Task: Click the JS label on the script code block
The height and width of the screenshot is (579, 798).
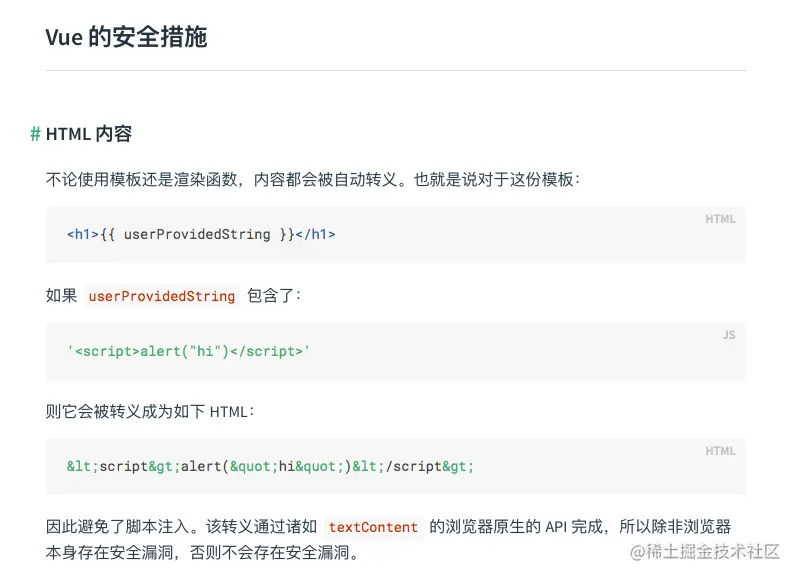Action: (x=728, y=335)
